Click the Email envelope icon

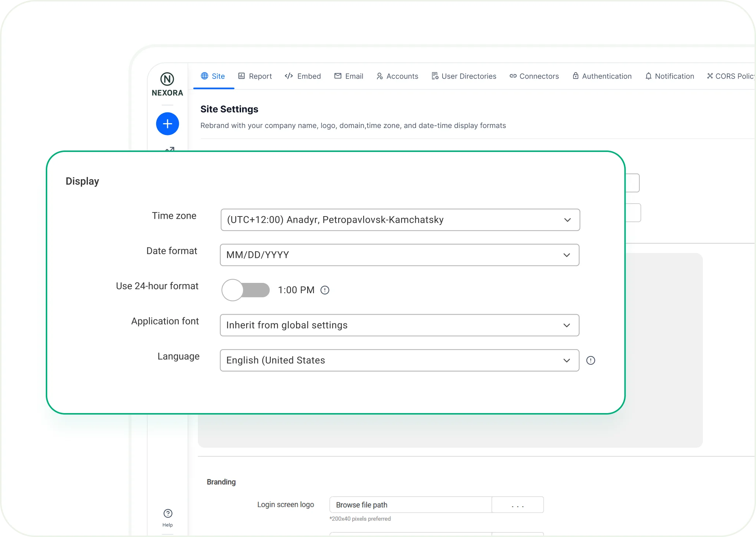click(338, 76)
